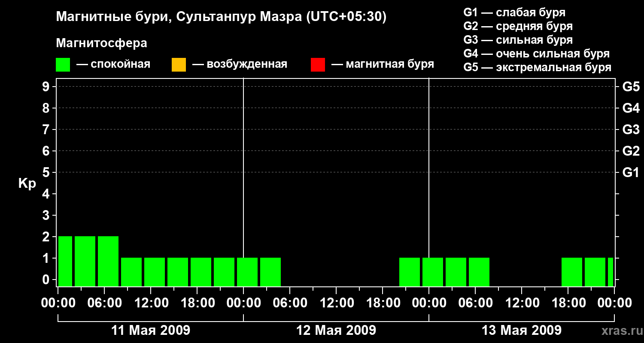Click the 'Kp' axis label
The height and width of the screenshot is (343, 644).
[x=27, y=184]
